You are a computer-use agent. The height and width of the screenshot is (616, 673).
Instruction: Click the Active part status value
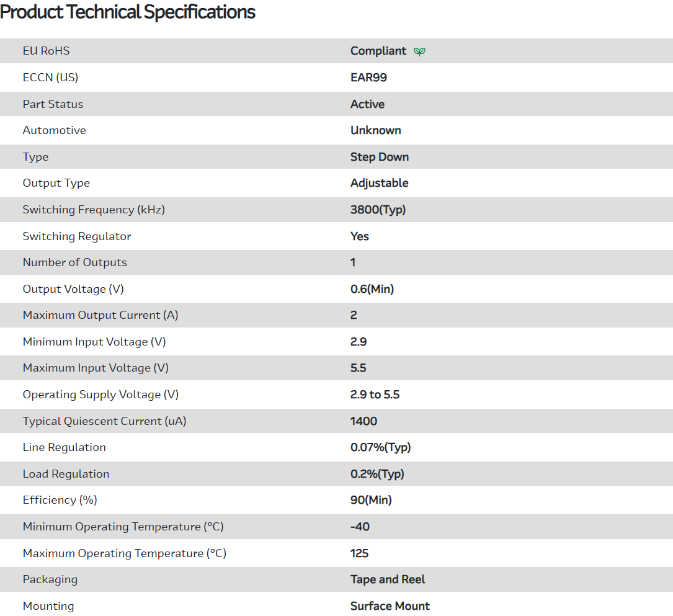click(367, 104)
